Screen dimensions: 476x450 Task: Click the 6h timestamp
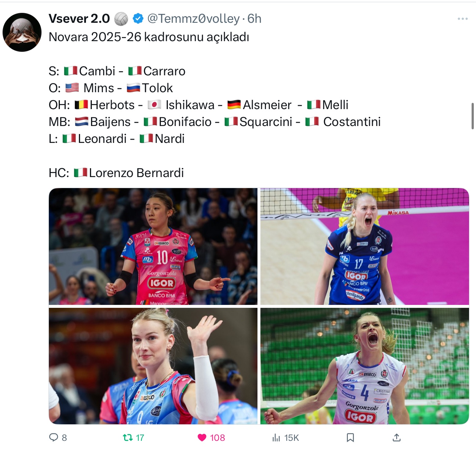(x=254, y=18)
